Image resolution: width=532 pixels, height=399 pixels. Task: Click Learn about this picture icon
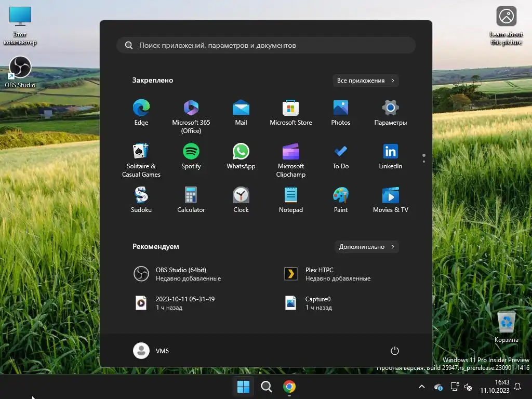(x=506, y=26)
